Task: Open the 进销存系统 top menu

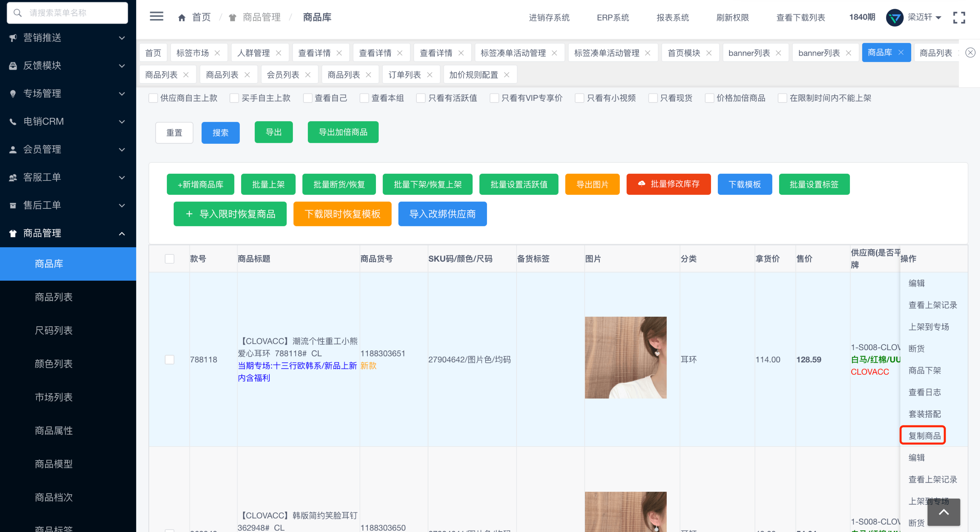Action: [x=549, y=17]
